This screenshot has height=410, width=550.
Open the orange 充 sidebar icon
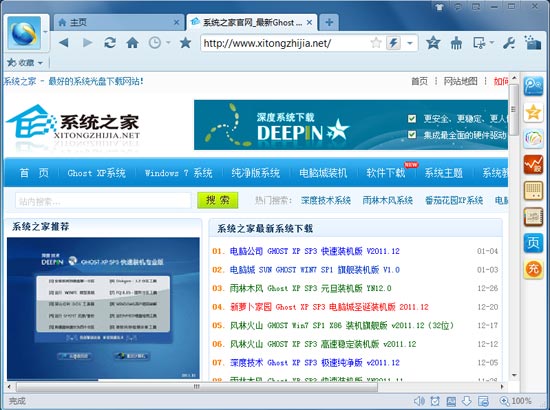533,269
